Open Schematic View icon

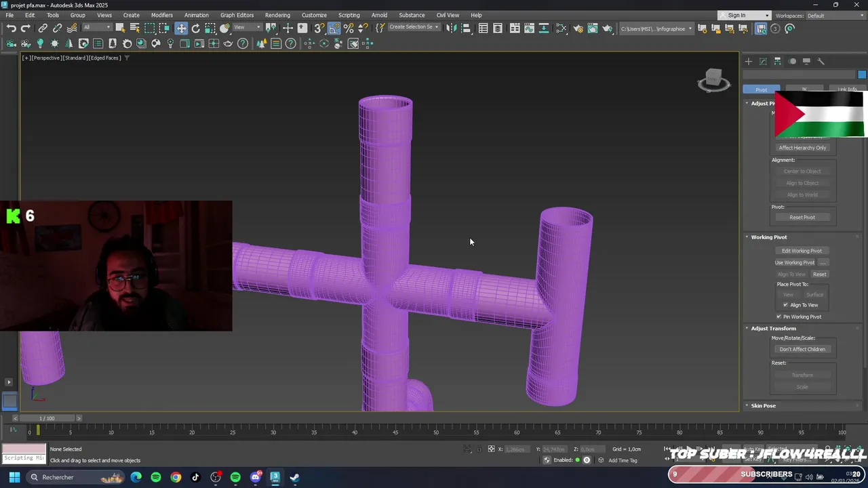coord(544,28)
